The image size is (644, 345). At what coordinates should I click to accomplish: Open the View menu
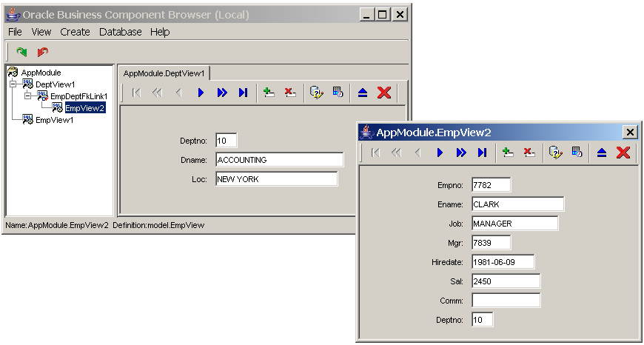pos(41,32)
